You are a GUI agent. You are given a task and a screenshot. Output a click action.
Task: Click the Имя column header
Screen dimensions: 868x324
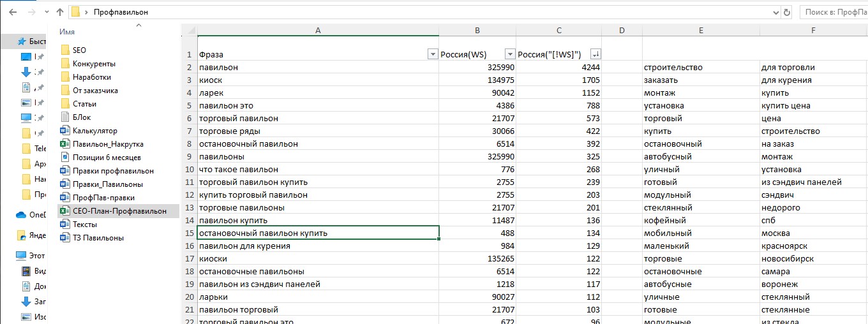67,32
